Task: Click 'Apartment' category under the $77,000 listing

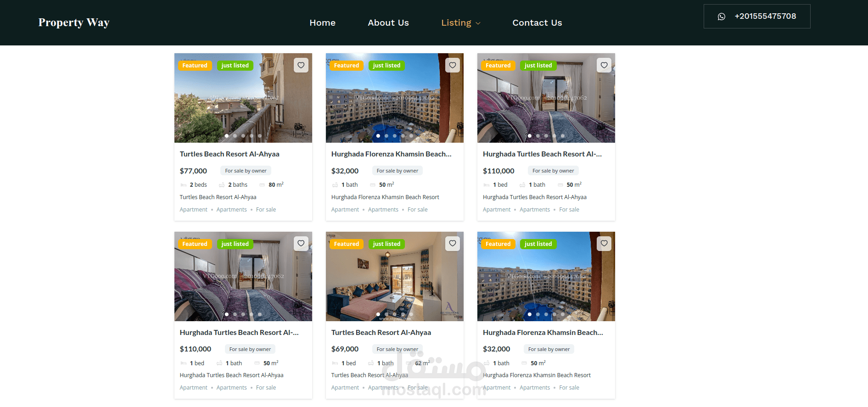Action: click(x=194, y=210)
